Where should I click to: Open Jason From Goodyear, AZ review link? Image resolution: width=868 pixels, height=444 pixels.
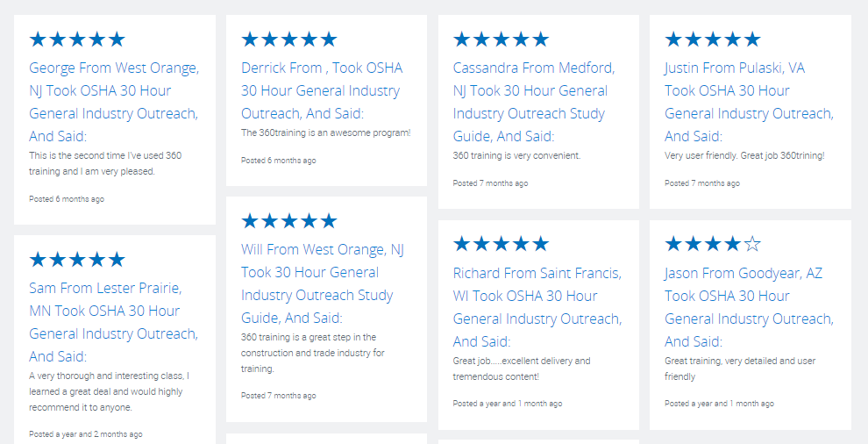point(748,307)
